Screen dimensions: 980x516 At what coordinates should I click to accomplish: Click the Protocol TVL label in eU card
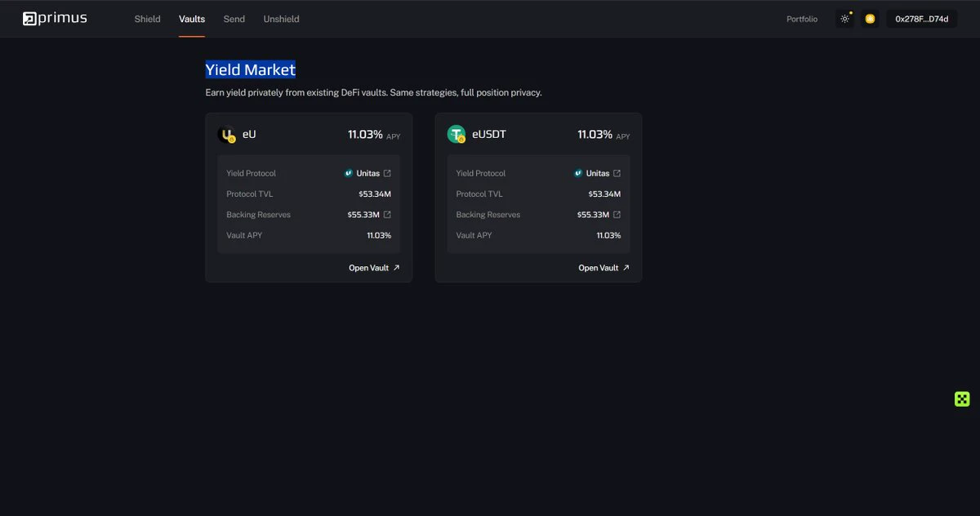click(250, 194)
